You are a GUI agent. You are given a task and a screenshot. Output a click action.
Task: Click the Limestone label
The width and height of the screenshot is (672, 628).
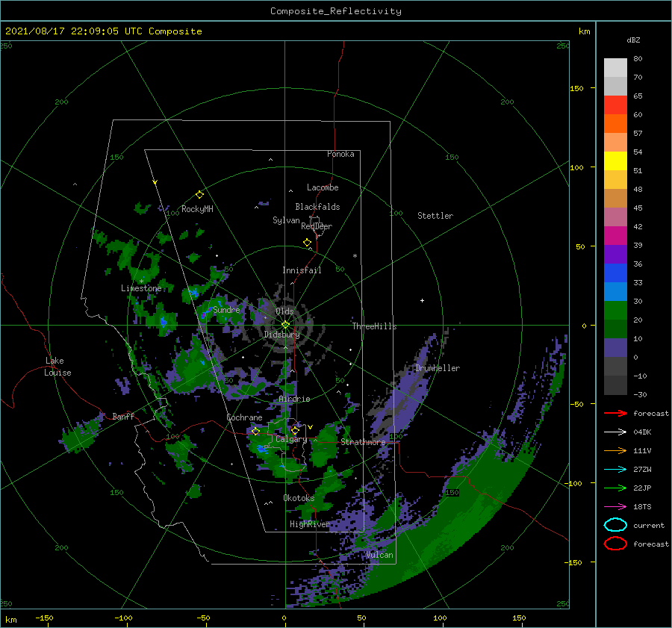click(x=141, y=288)
